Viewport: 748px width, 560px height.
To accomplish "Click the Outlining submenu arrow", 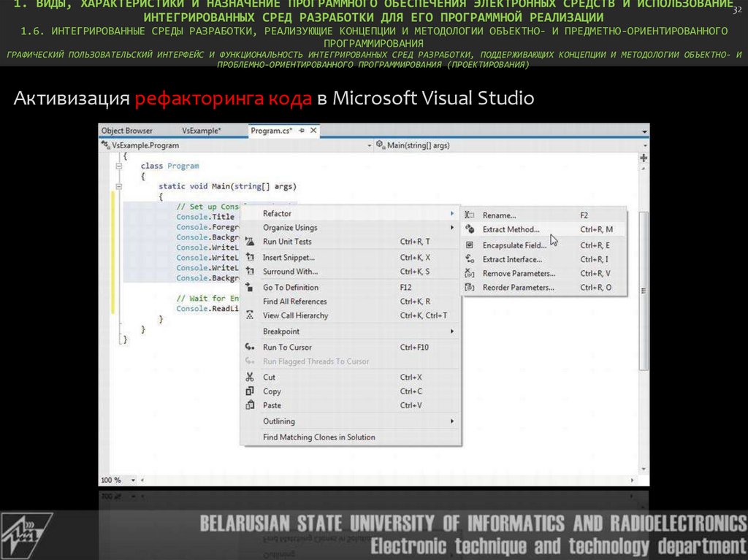I will (451, 421).
